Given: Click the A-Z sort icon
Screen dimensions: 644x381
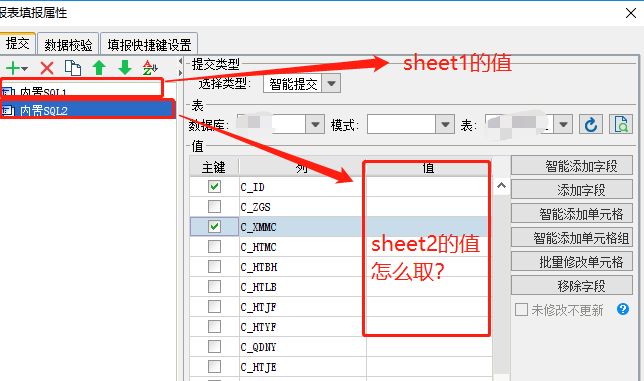Looking at the screenshot, I should [x=150, y=68].
